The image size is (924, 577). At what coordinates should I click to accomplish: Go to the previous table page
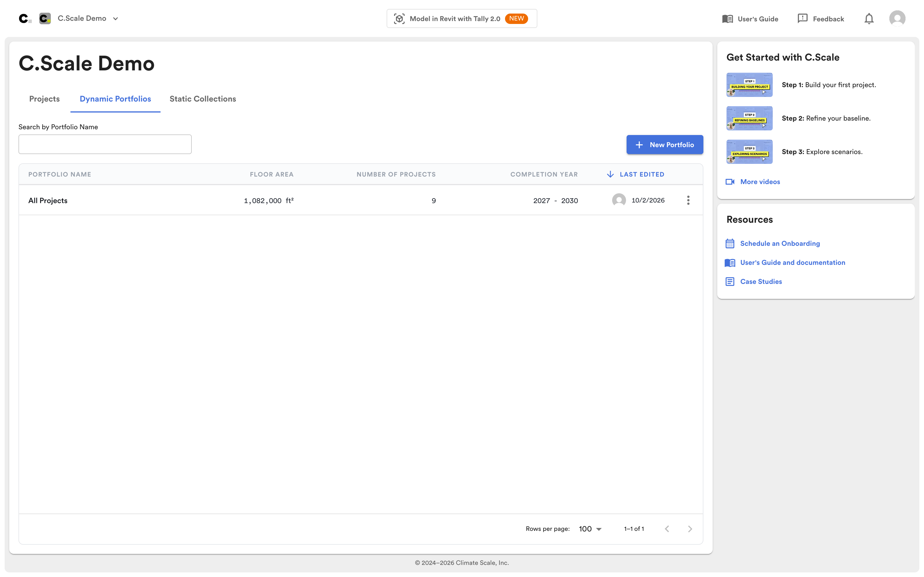667,529
